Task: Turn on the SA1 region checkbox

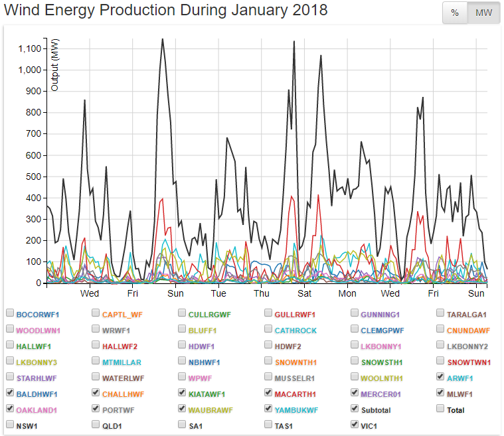Action: pyautogui.click(x=183, y=425)
